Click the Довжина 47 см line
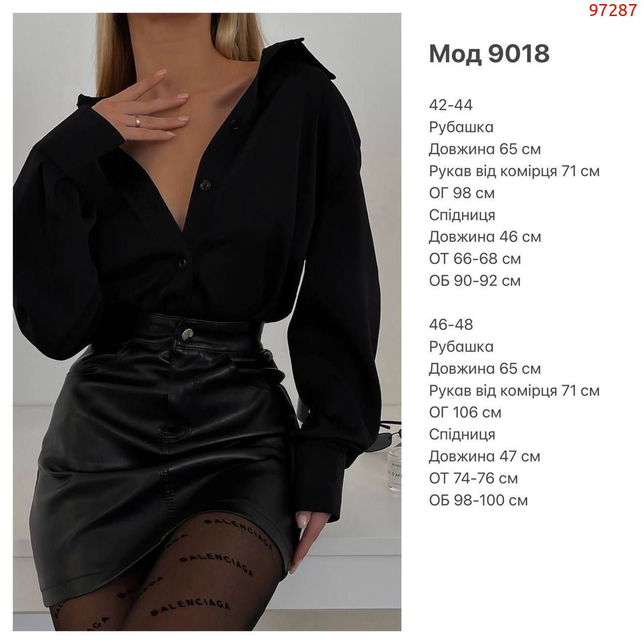 tap(485, 456)
